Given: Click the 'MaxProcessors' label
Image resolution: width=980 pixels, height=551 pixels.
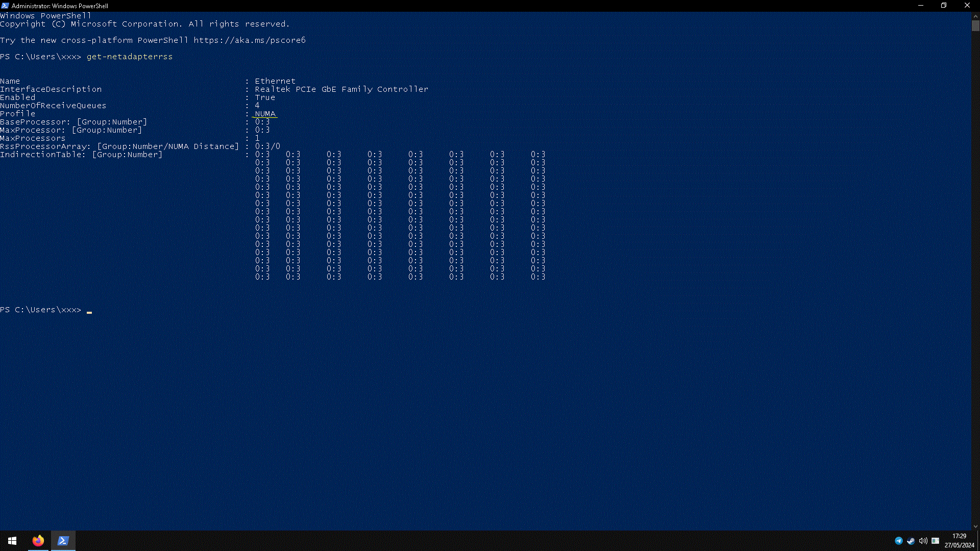Looking at the screenshot, I should pyautogui.click(x=33, y=138).
